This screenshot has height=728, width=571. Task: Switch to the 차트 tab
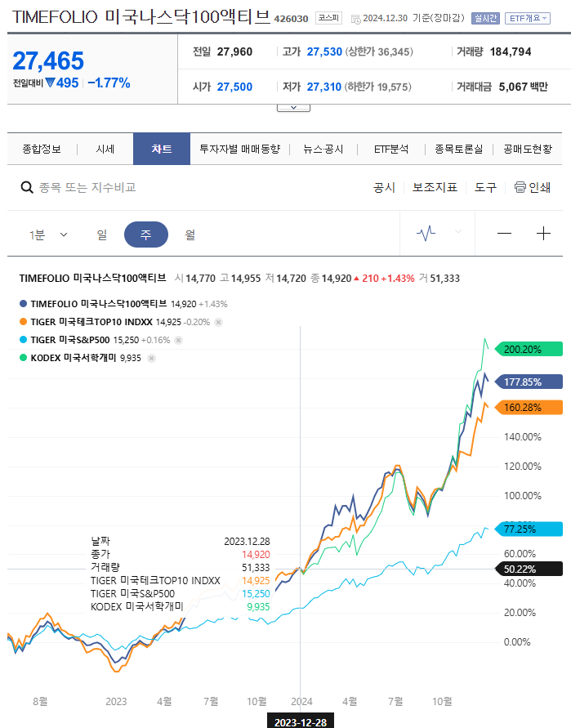[x=162, y=149]
